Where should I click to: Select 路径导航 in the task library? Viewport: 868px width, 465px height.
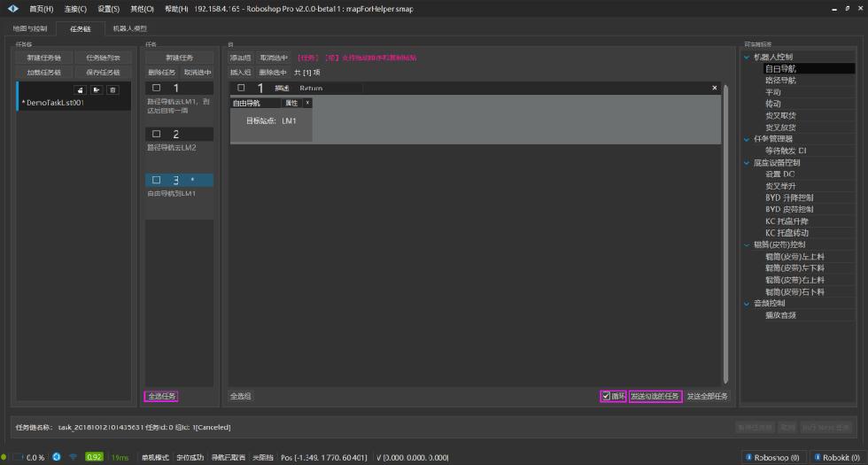point(780,80)
